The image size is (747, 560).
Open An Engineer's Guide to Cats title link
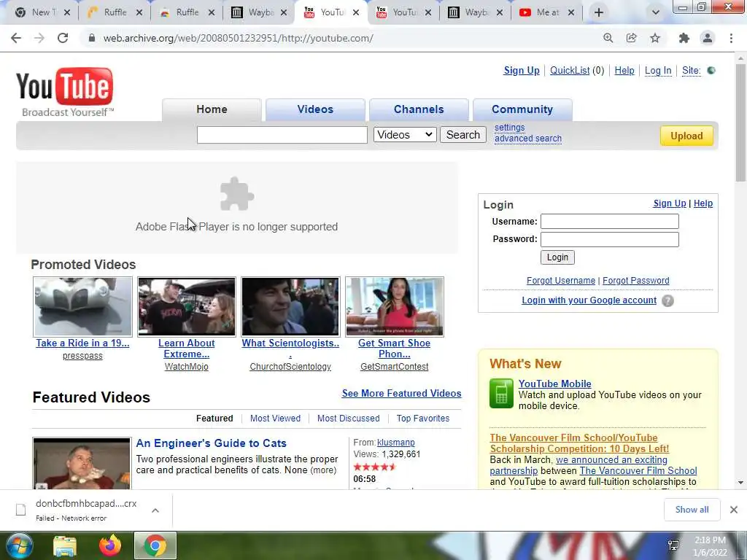click(x=211, y=443)
